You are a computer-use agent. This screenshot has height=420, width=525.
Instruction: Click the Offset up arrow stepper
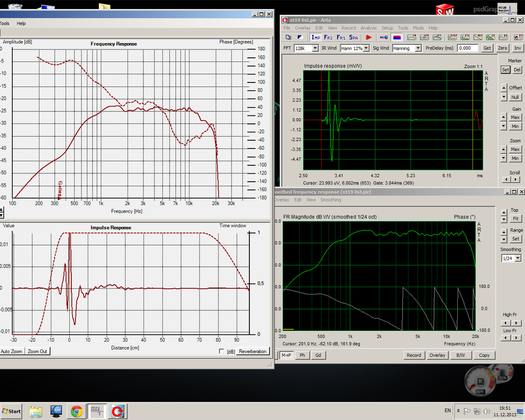[x=504, y=88]
